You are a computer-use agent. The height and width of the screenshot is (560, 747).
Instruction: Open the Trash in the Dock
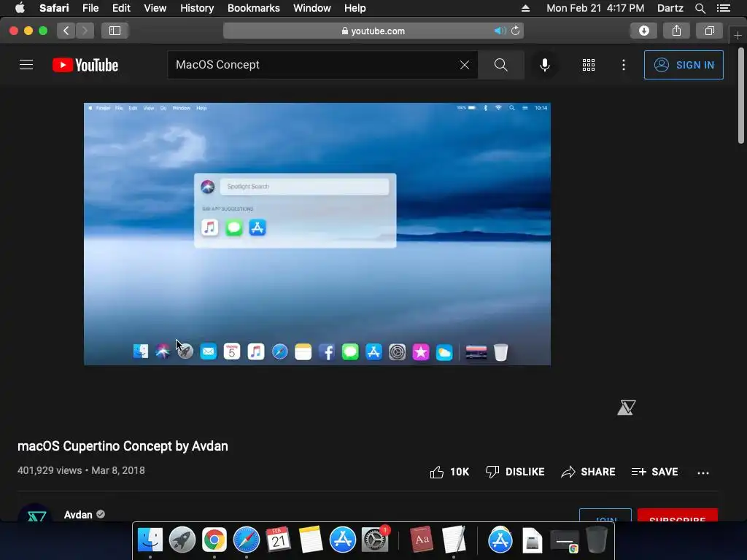click(597, 540)
